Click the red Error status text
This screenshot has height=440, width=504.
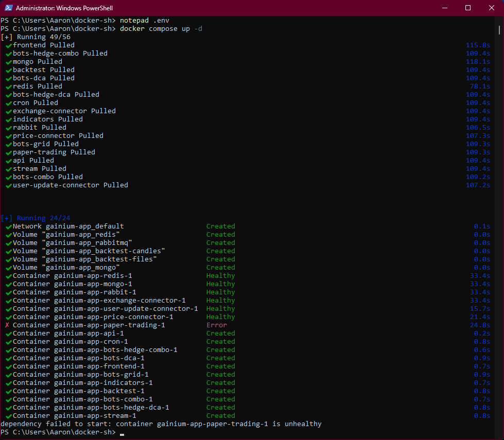216,325
